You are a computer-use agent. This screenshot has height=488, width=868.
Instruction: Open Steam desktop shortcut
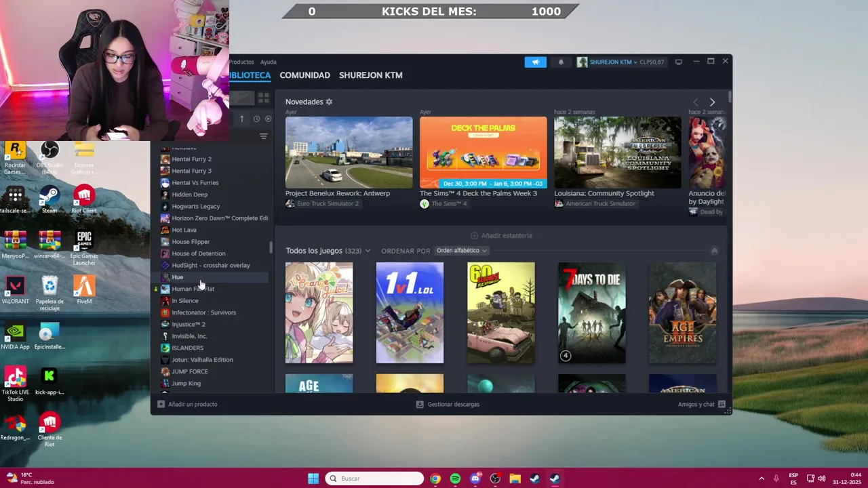[x=50, y=200]
